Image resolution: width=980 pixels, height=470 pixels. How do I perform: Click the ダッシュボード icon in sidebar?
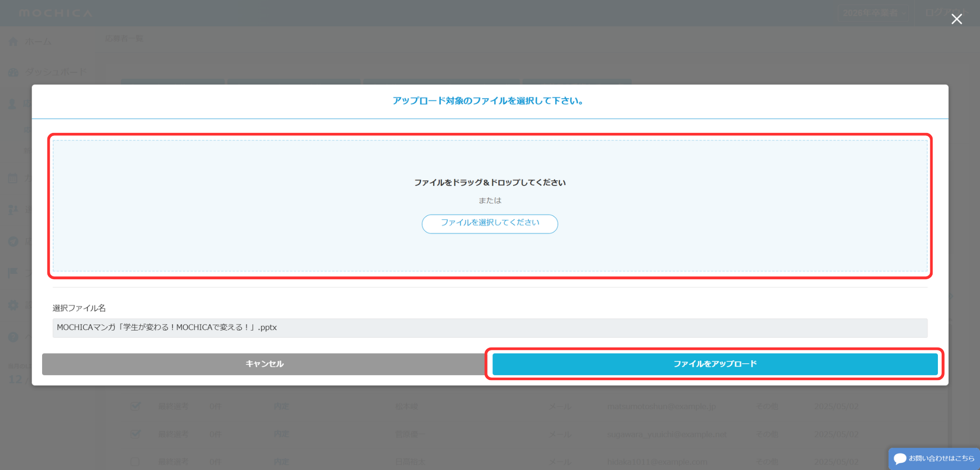pos(13,72)
